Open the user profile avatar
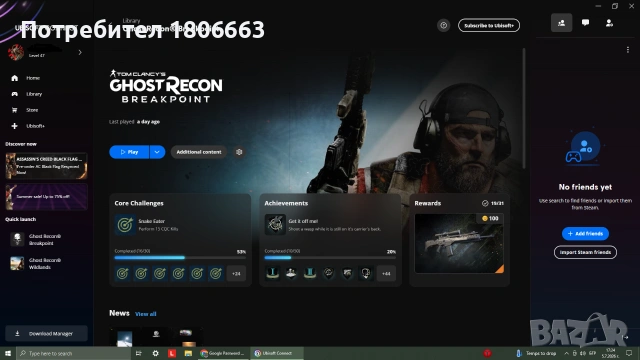Screen dimensions: 640x360 coord(16,52)
